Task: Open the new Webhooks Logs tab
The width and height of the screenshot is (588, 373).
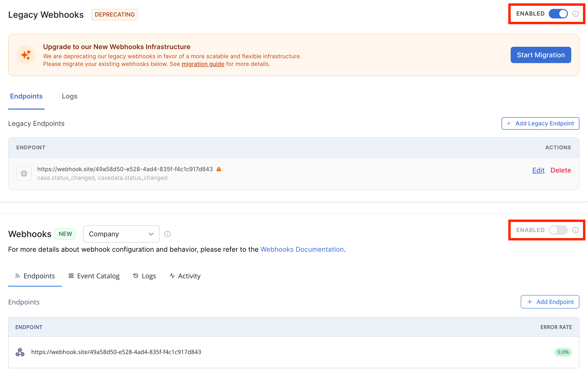Action: 145,276
